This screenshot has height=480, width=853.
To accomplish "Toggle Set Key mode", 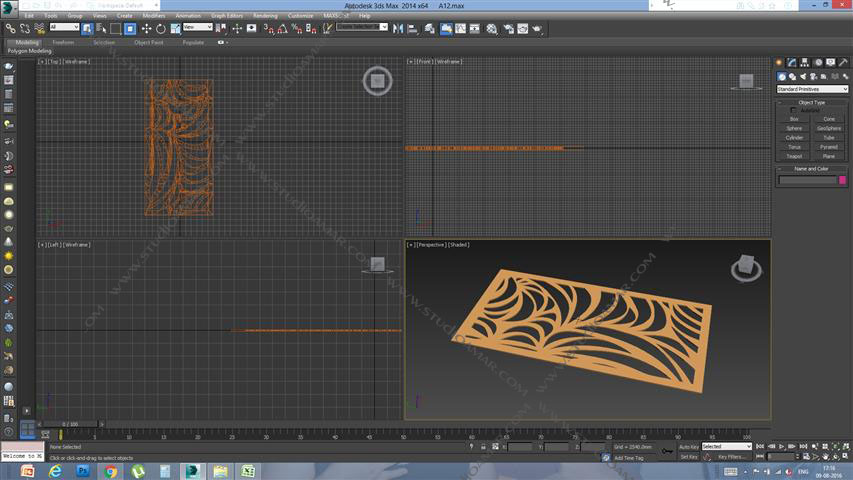I will click(x=688, y=456).
